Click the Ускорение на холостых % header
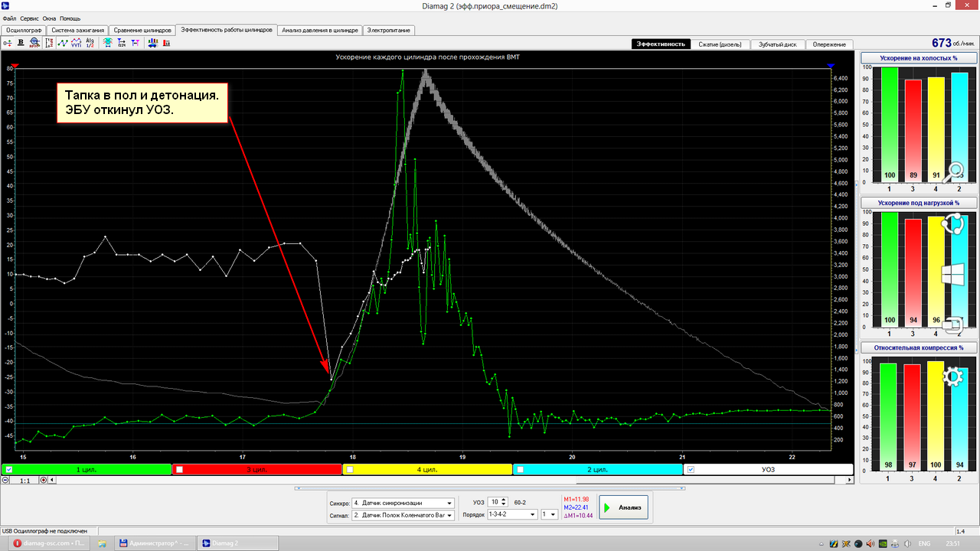This screenshot has height=551, width=980. pos(919,58)
